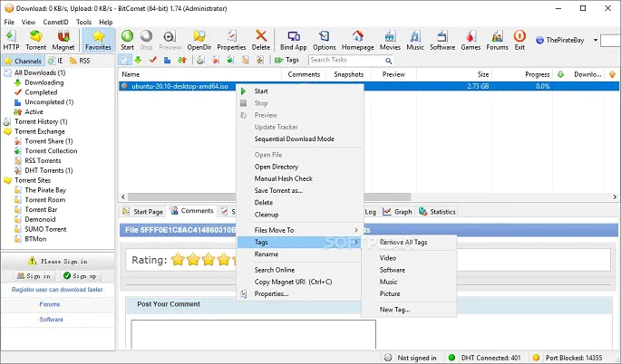Click the Movies toolbar icon
Screen dimensions: 621x364
click(x=390, y=40)
